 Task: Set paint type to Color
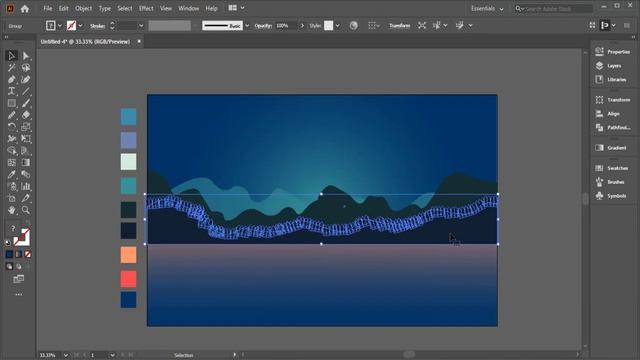point(9,254)
